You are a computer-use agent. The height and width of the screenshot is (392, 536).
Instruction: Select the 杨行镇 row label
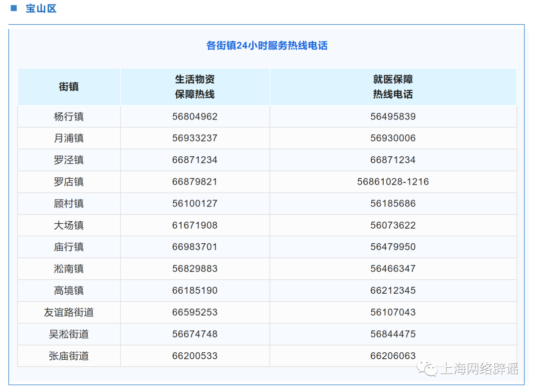68,116
